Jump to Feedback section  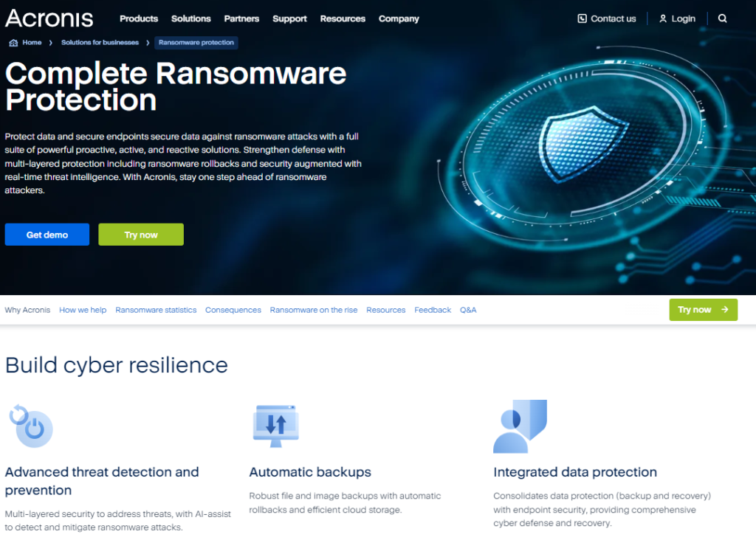433,310
